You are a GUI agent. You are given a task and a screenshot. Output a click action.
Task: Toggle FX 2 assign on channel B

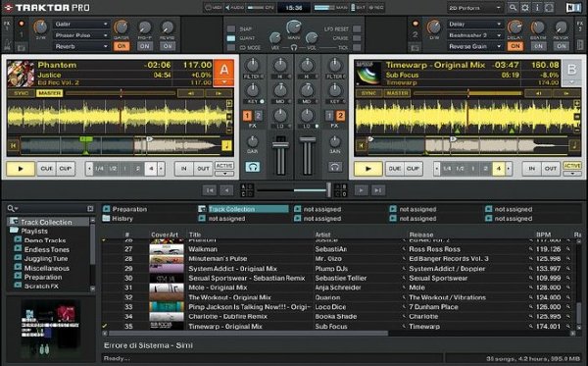click(x=340, y=116)
